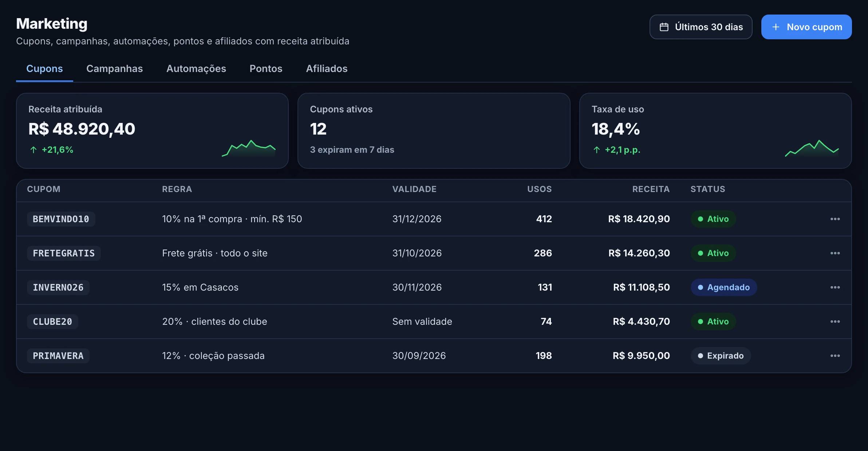
Task: Click the 'Sem validade' cell
Action: point(422,322)
